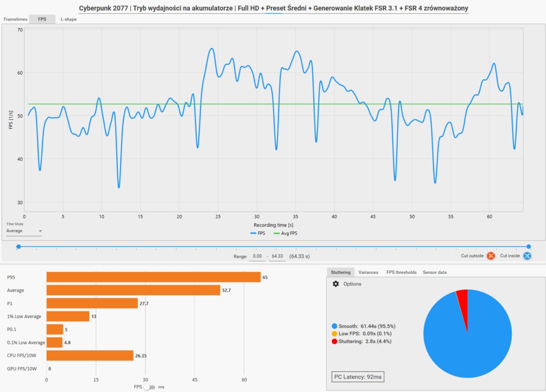Click the orange Cut outside scissors icon
This screenshot has width=546, height=392.
(491, 256)
